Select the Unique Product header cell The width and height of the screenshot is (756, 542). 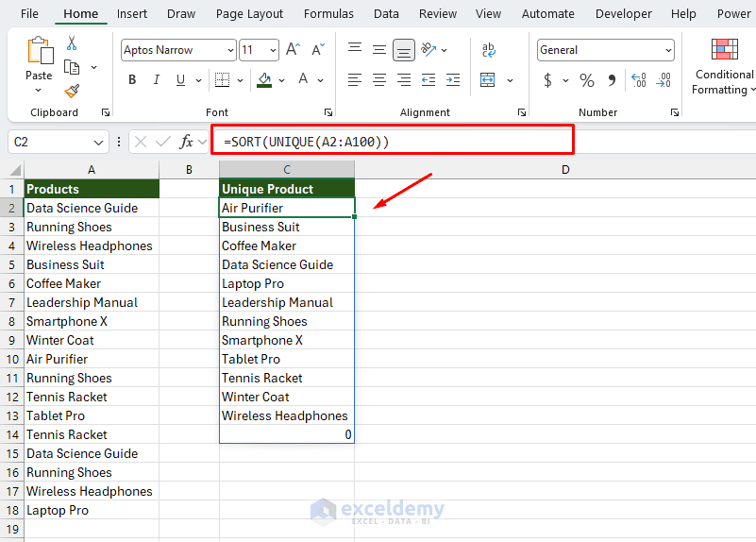pos(287,189)
